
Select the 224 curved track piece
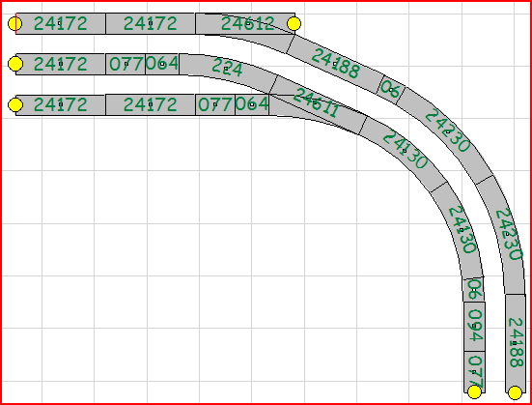227,68
